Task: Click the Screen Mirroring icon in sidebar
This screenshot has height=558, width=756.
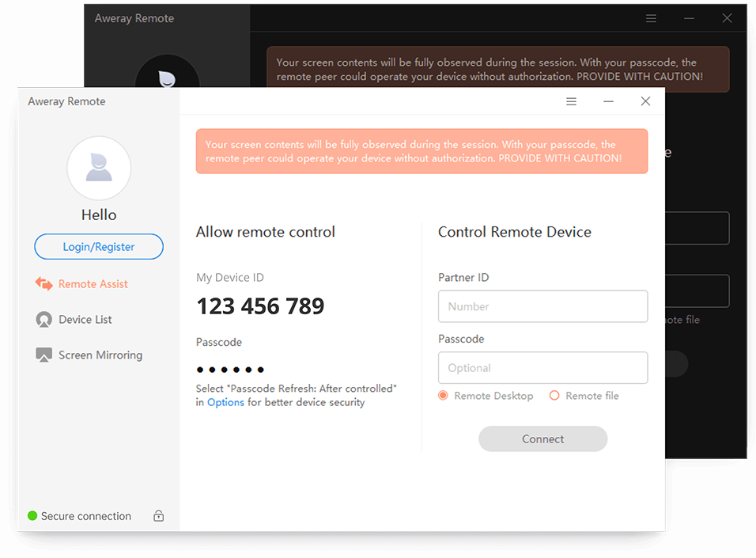Action: [x=43, y=355]
